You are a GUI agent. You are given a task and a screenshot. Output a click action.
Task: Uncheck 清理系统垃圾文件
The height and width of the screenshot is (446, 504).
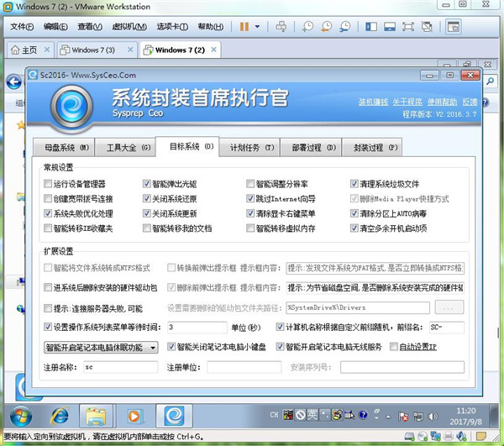click(354, 184)
